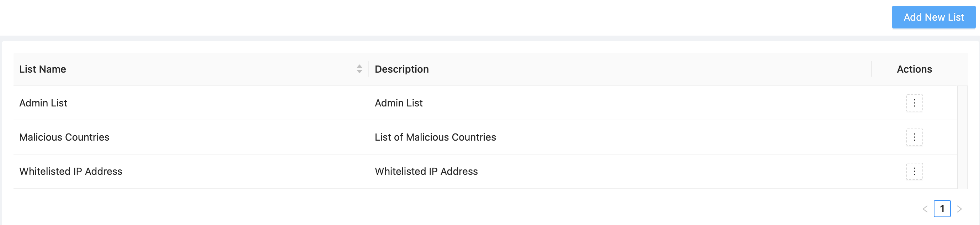
Task: Expand the actions dropdown on the Malicious Countries row
Action: [915, 137]
